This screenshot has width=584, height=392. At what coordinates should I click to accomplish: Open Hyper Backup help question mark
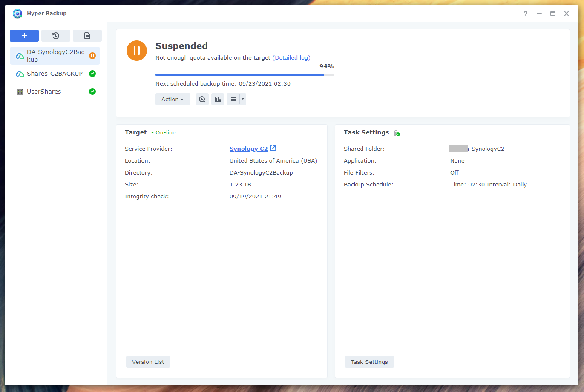(x=526, y=14)
